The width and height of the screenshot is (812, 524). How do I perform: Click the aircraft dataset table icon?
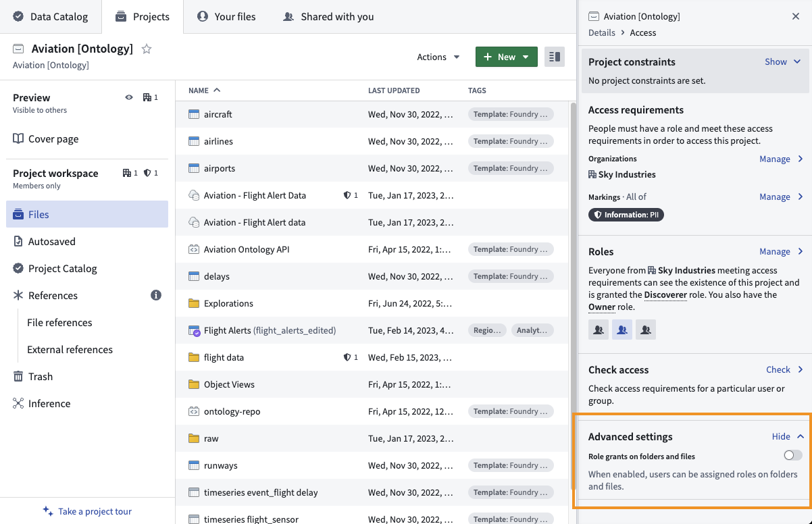pos(194,114)
